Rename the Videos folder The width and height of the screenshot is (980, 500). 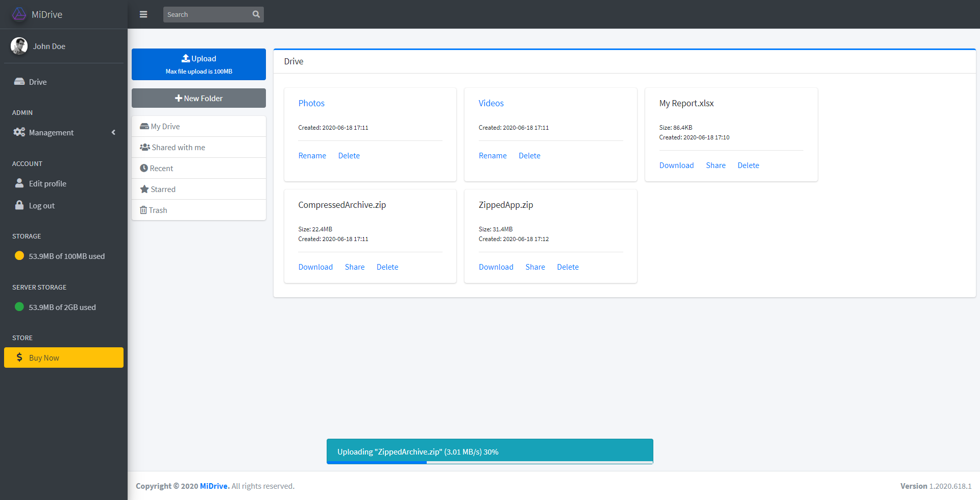coord(493,156)
